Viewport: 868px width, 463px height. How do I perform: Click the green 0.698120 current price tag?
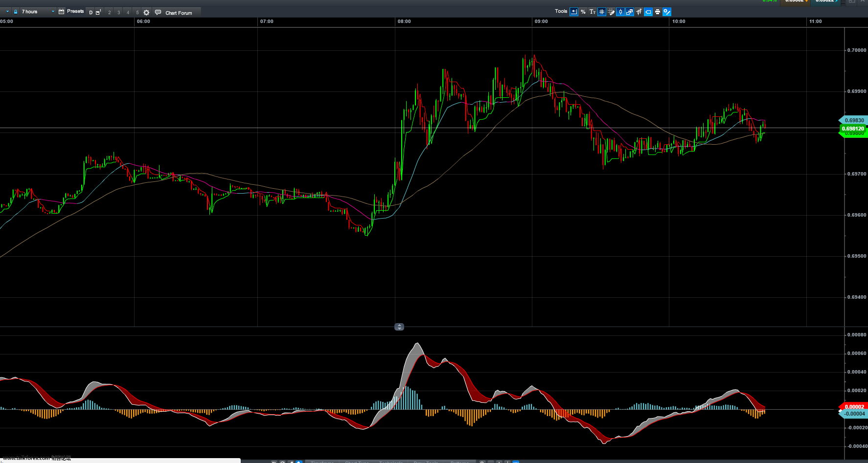(x=853, y=129)
